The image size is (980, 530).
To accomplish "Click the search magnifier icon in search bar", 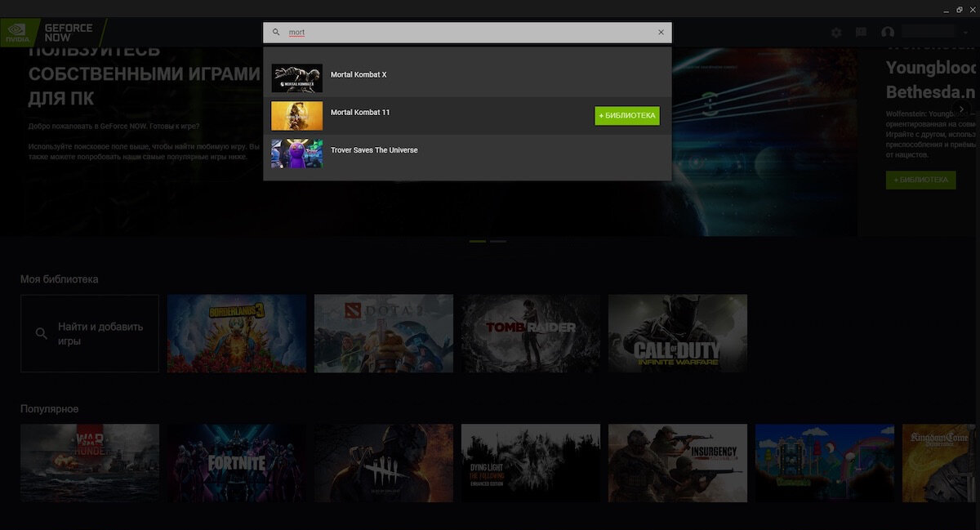I will point(276,33).
